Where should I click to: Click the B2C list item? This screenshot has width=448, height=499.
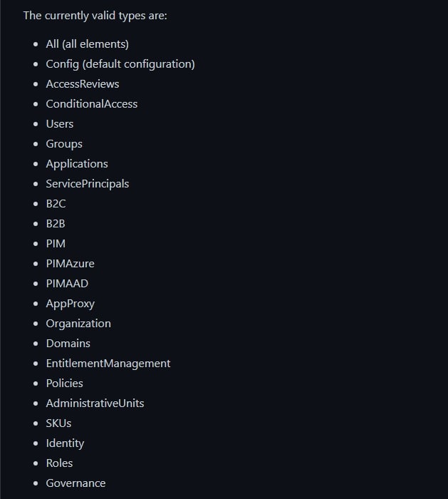tap(56, 204)
